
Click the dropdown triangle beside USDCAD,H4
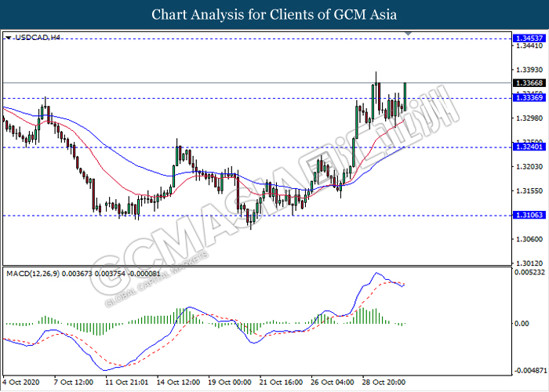7,37
